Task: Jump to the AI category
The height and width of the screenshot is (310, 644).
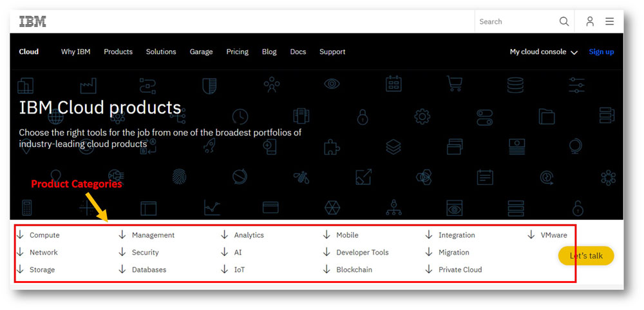Action: [x=238, y=253]
